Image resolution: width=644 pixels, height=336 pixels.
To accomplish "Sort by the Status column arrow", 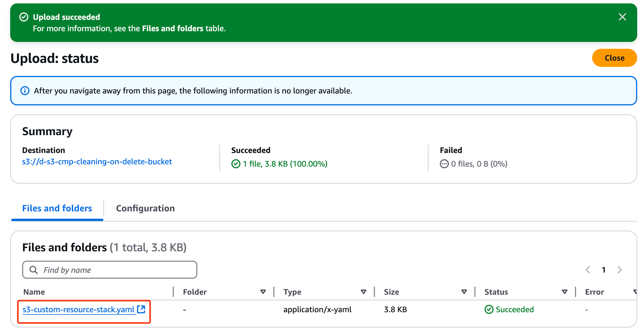I will [564, 292].
